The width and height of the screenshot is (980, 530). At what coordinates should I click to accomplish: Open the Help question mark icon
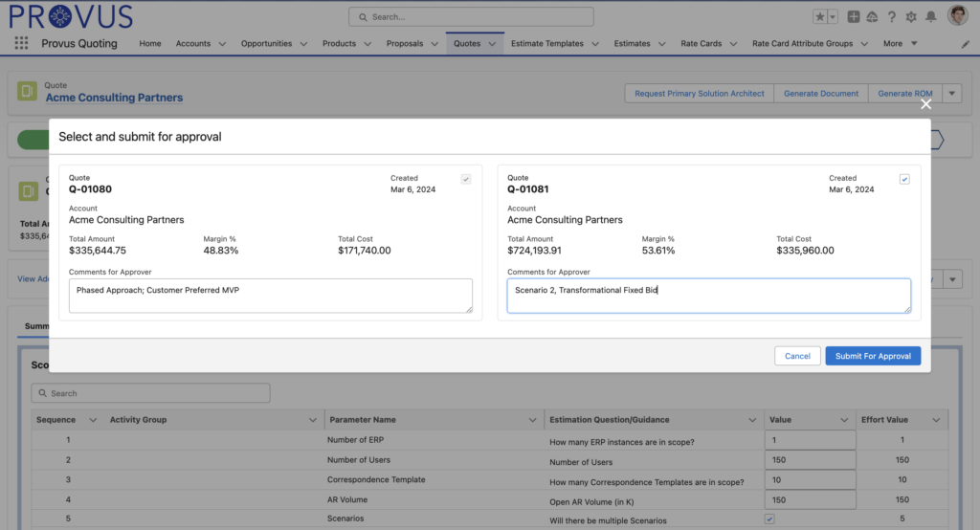tap(892, 16)
